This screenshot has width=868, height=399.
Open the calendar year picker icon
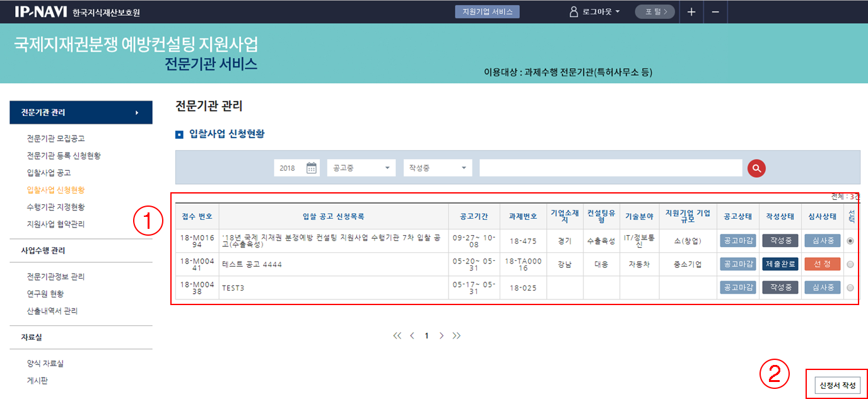coord(311,168)
